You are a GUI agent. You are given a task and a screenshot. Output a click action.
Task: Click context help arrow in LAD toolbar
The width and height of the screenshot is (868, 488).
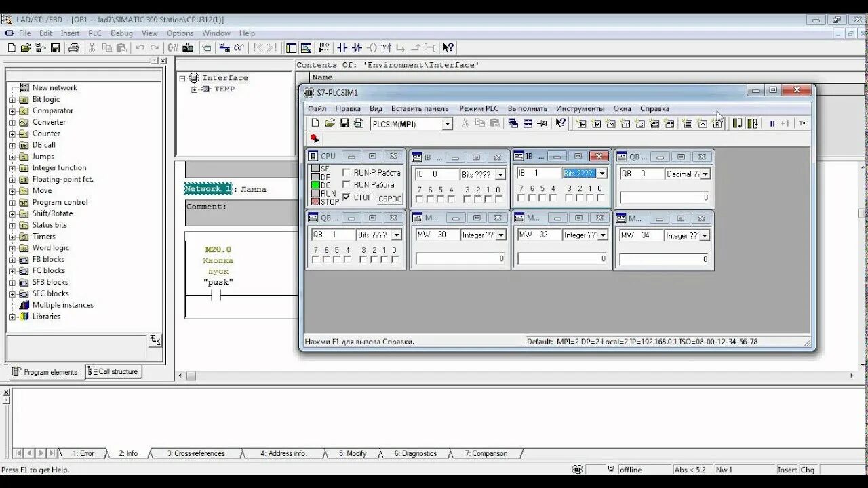point(448,47)
